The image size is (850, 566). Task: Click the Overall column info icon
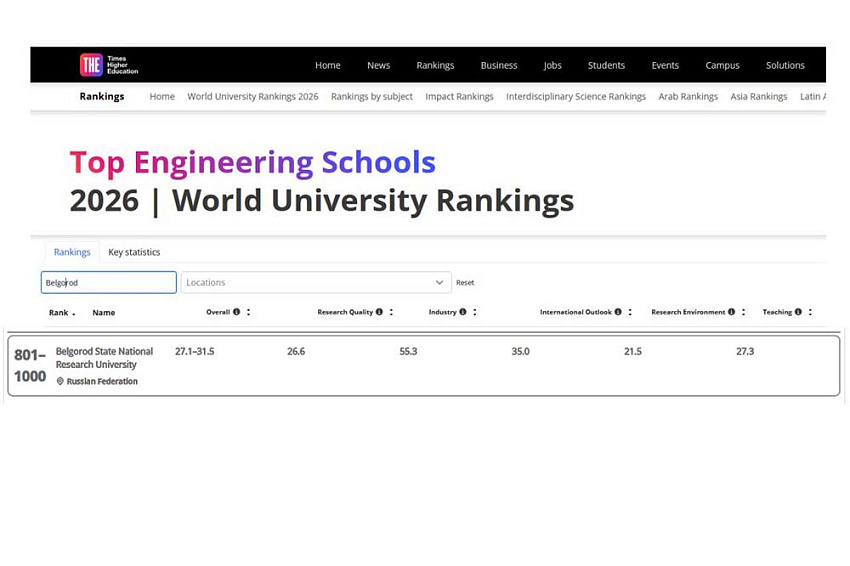(x=237, y=312)
